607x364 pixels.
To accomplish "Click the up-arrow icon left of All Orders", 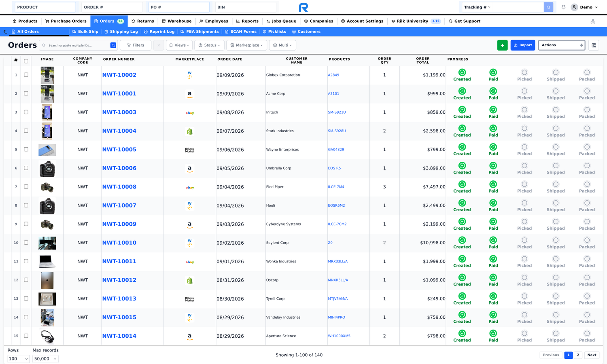I will pyautogui.click(x=5, y=32).
